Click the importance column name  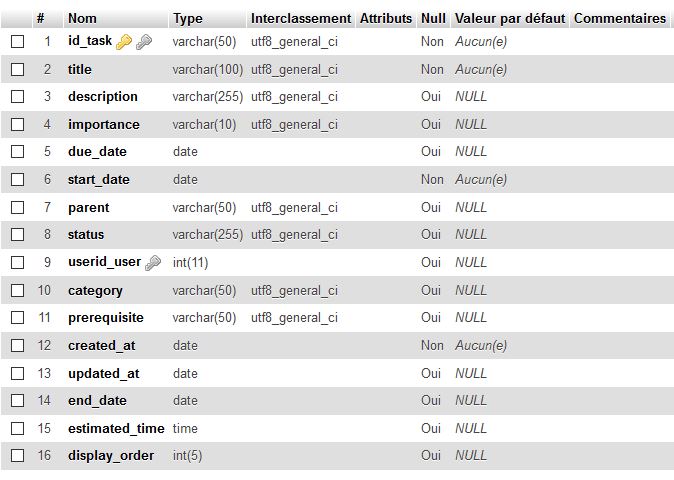click(x=104, y=125)
